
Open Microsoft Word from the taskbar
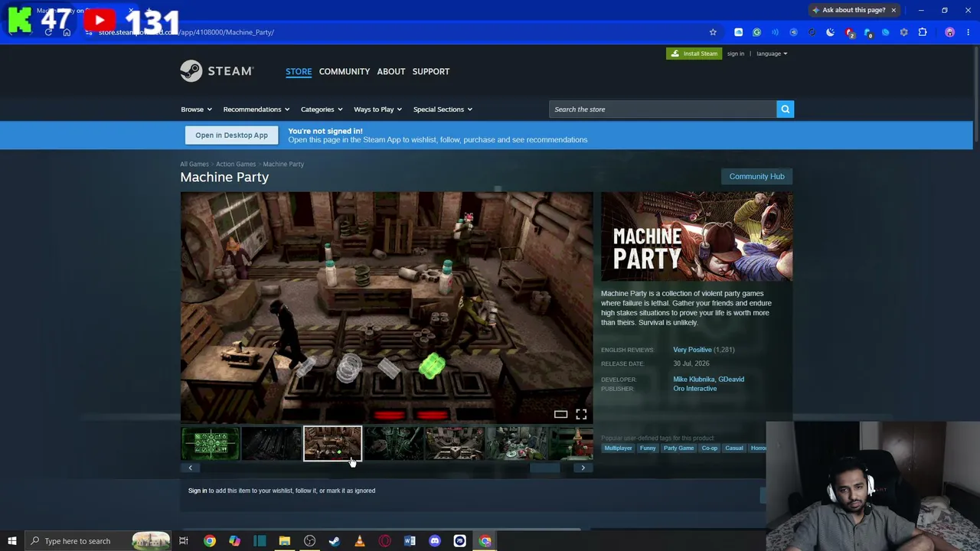pos(410,541)
